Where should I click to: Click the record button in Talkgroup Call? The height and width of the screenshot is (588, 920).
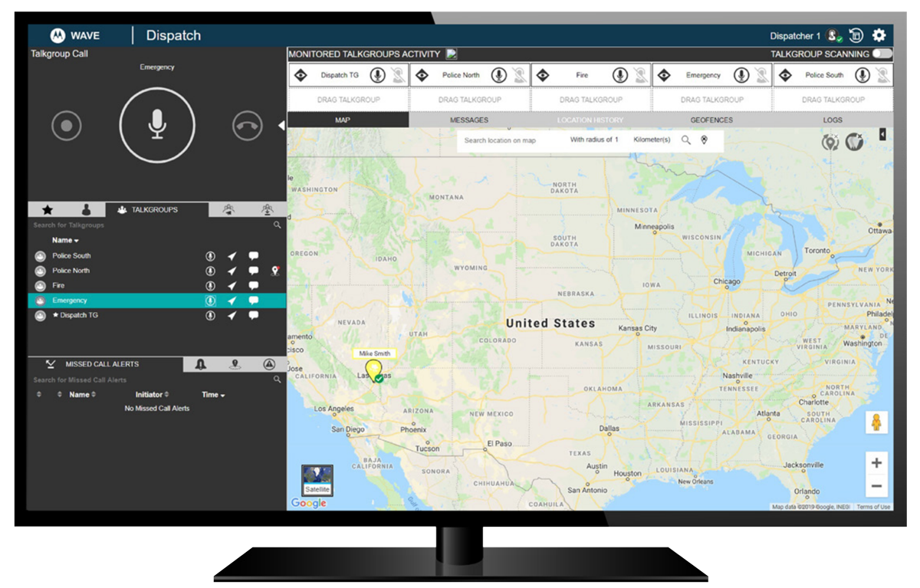point(67,126)
